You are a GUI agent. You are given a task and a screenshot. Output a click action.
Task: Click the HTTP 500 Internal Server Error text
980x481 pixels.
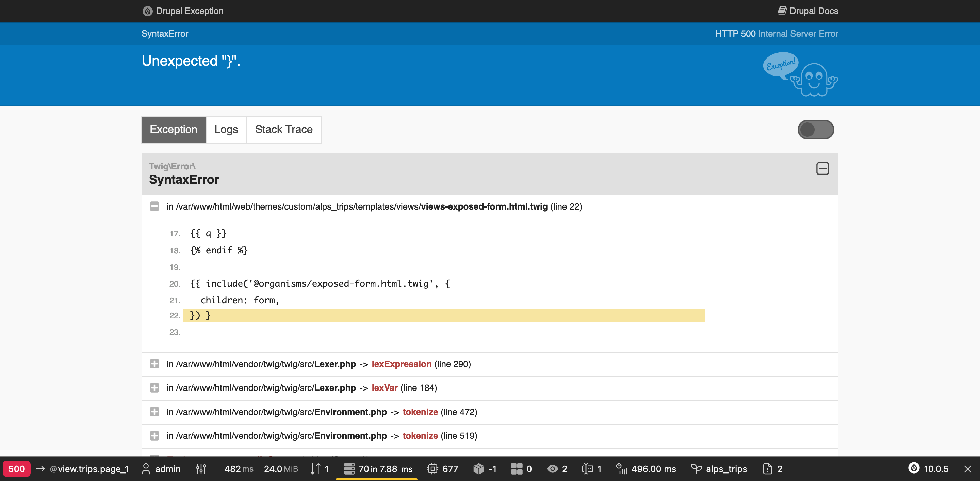click(777, 33)
